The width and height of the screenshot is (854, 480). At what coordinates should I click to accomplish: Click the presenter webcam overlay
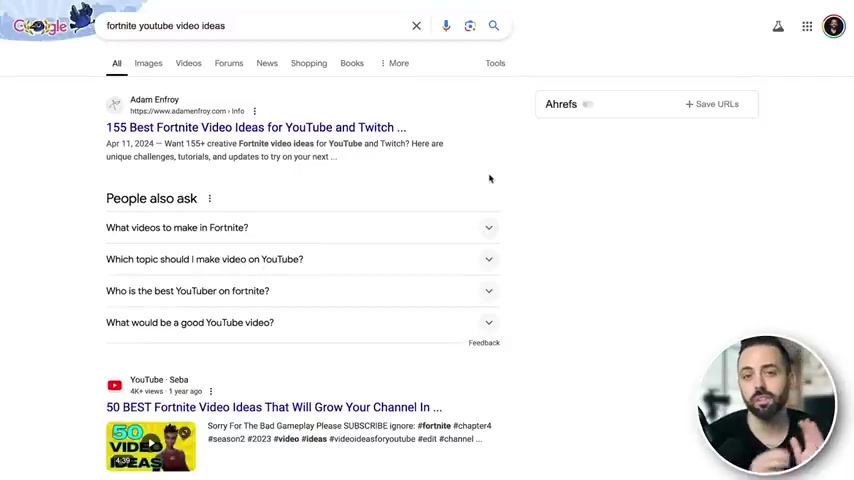(767, 404)
